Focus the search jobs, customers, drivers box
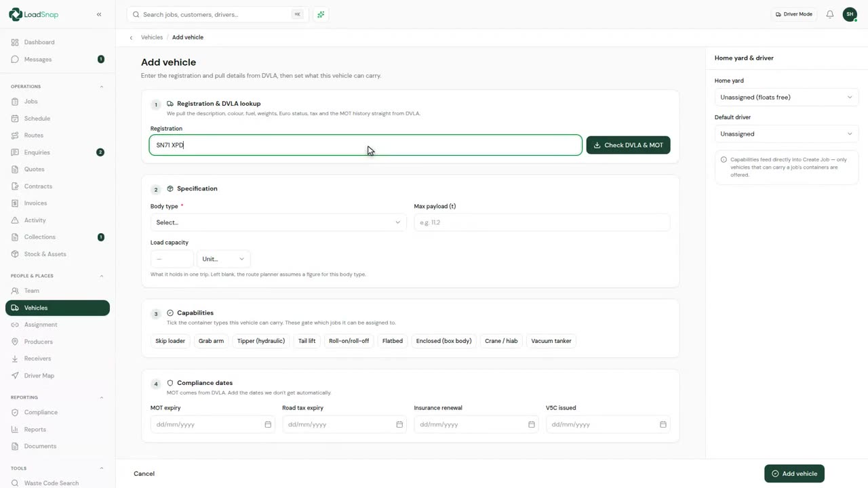 click(216, 14)
